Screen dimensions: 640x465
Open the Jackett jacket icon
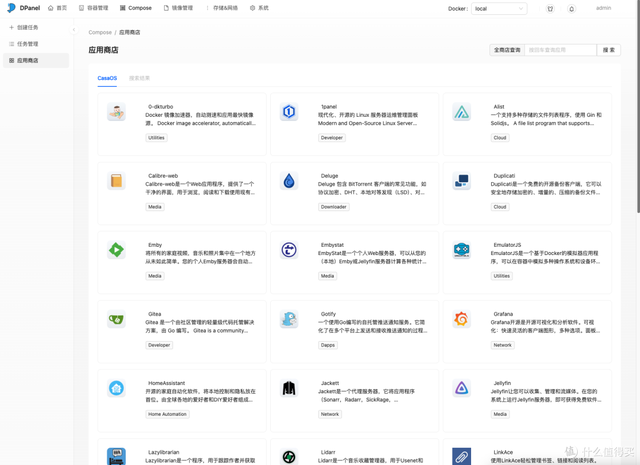click(x=289, y=388)
